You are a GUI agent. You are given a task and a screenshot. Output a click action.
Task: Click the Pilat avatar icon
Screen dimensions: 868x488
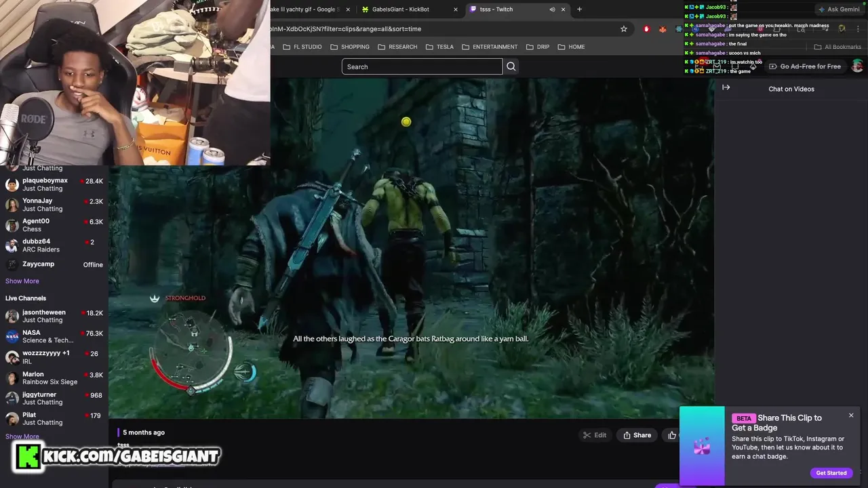(x=12, y=419)
